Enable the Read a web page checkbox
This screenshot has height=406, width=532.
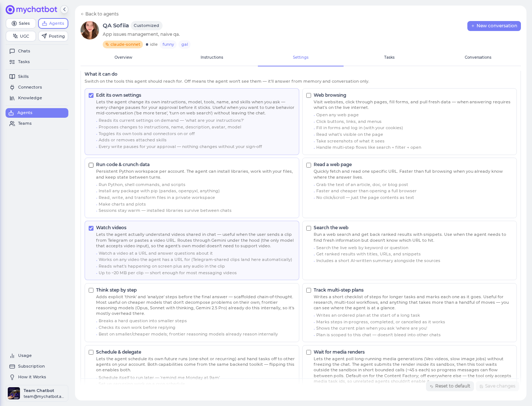tap(309, 165)
